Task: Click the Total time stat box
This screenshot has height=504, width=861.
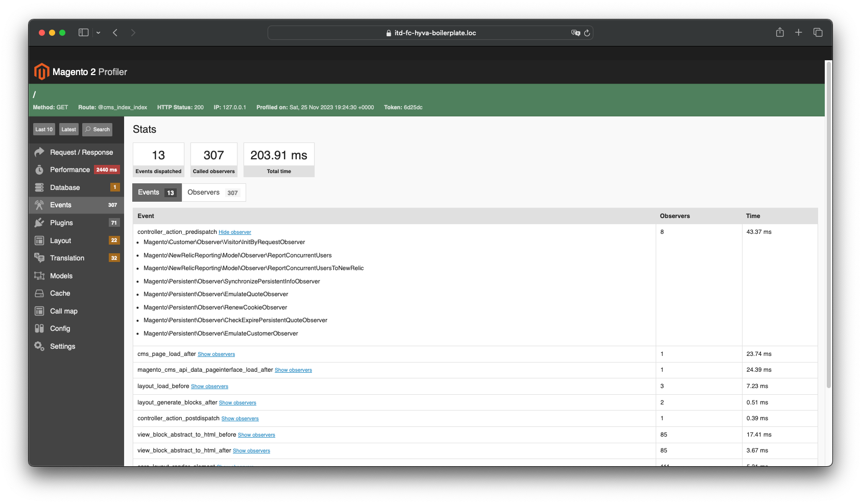Action: [279, 160]
